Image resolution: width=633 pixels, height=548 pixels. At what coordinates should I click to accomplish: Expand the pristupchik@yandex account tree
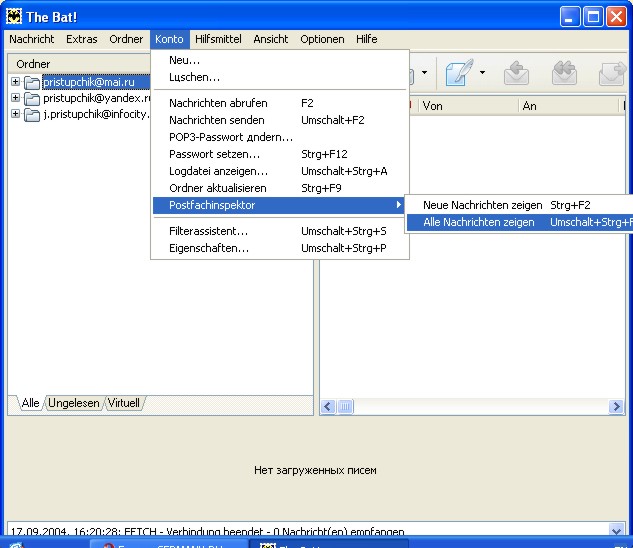click(15, 98)
